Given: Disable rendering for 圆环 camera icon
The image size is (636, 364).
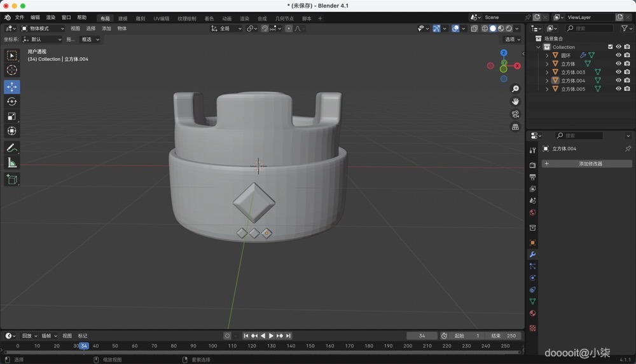Looking at the screenshot, I should tap(627, 55).
